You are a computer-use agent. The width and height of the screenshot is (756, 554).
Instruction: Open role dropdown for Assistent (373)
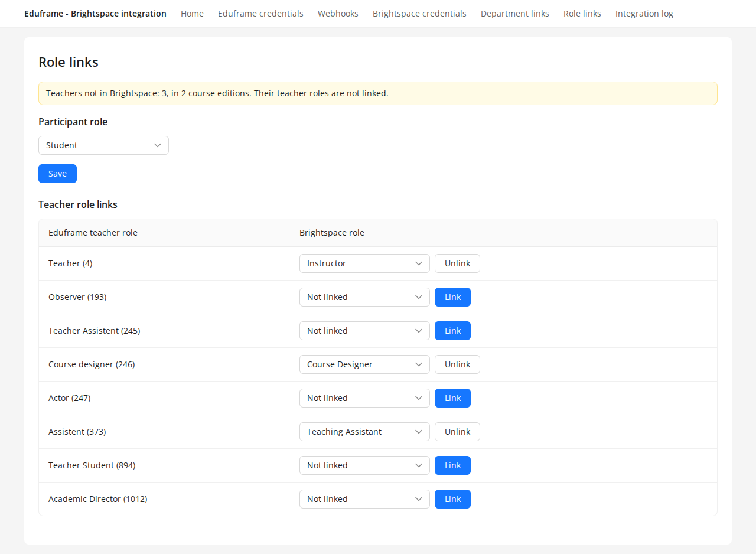(364, 432)
